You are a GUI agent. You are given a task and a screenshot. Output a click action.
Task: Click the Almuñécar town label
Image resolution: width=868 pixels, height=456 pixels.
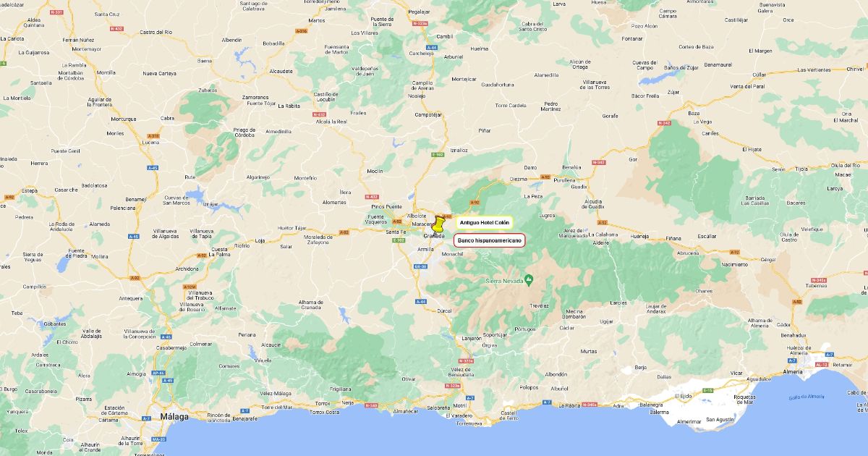pos(406,410)
